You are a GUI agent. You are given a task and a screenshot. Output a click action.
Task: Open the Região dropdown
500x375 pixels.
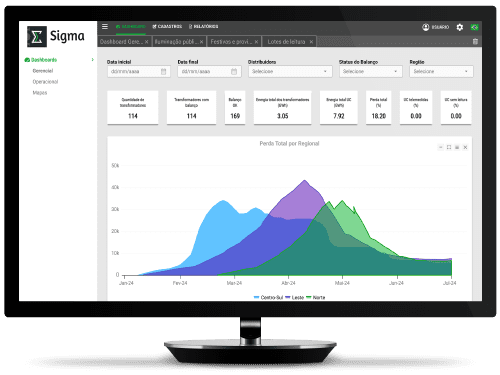point(441,71)
